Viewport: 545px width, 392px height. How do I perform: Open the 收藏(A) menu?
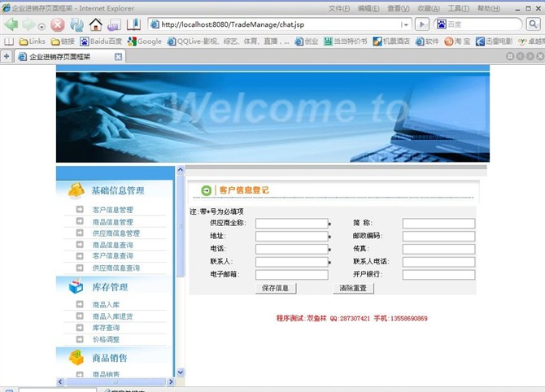[428, 8]
